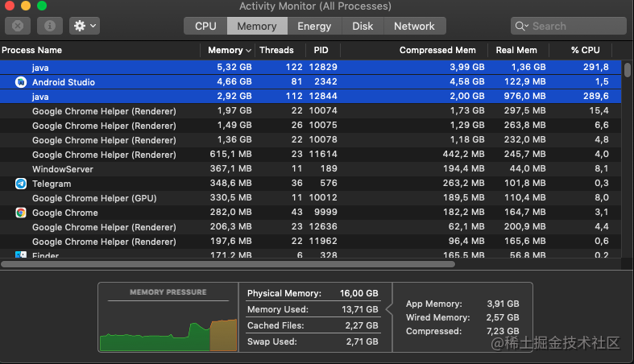Select Chrome Helper (Renderer) PID 10078
The image size is (634, 364).
coord(310,140)
